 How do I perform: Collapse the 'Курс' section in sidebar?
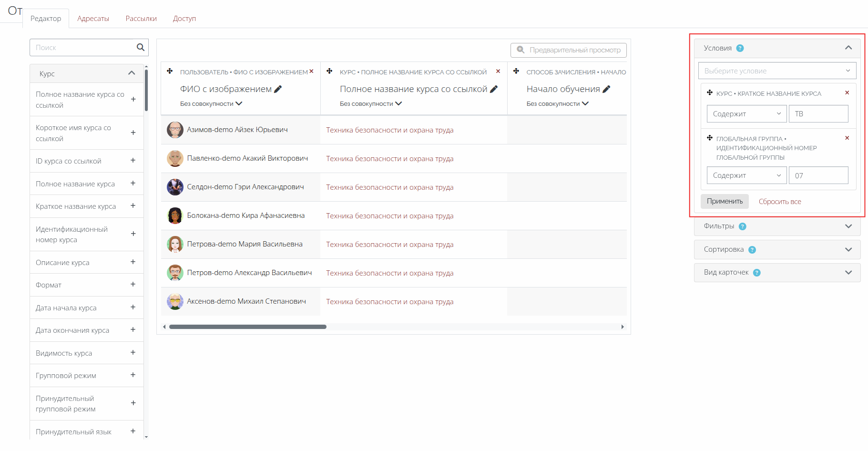(132, 73)
